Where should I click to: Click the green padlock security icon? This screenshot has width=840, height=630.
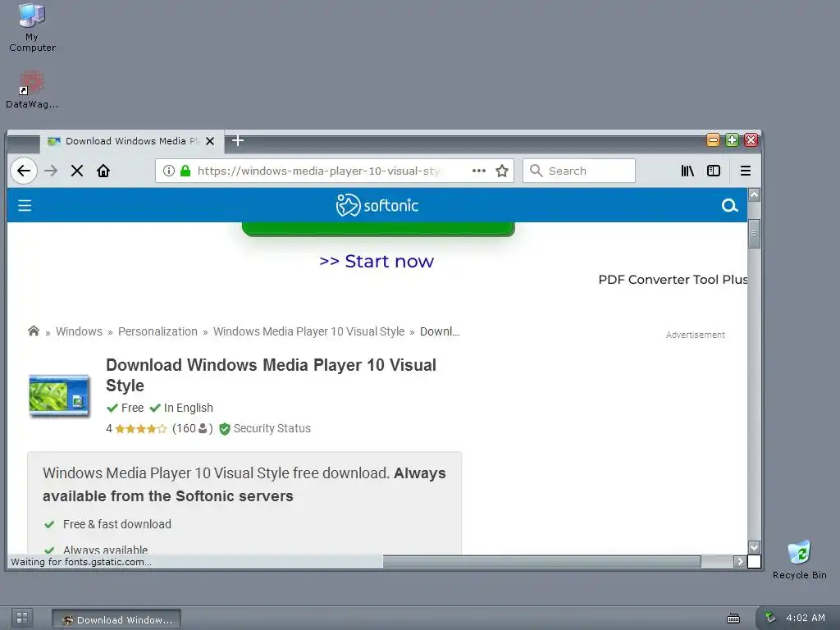tap(185, 171)
